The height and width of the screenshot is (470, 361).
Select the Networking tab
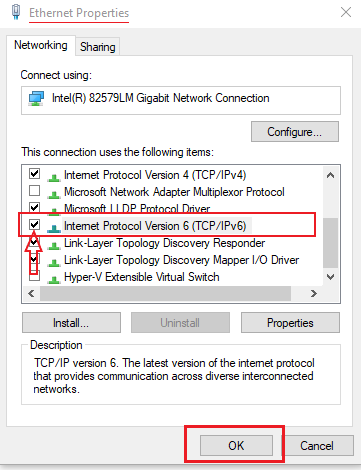(41, 45)
